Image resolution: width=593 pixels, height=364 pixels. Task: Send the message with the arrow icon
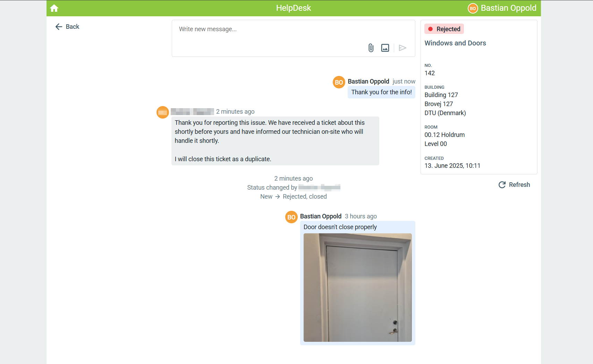(403, 48)
